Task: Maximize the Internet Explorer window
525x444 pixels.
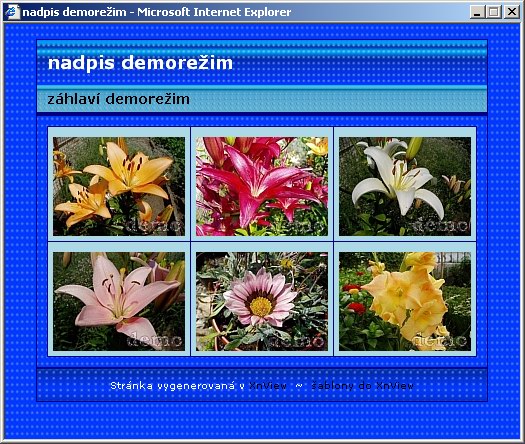Action: pos(494,12)
